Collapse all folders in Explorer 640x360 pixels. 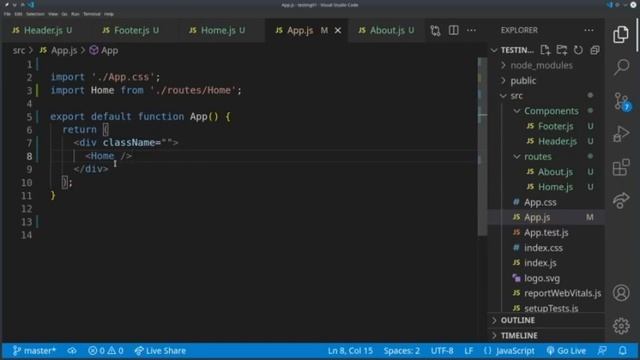coord(595,50)
